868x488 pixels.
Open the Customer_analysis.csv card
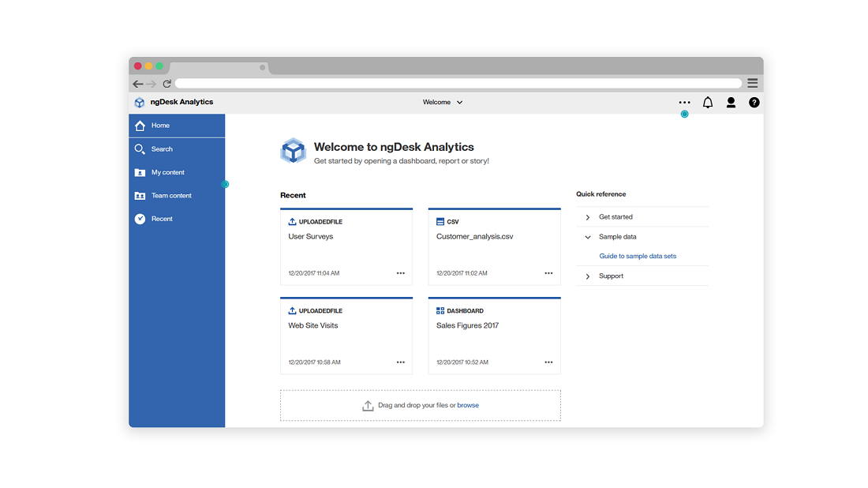[494, 247]
